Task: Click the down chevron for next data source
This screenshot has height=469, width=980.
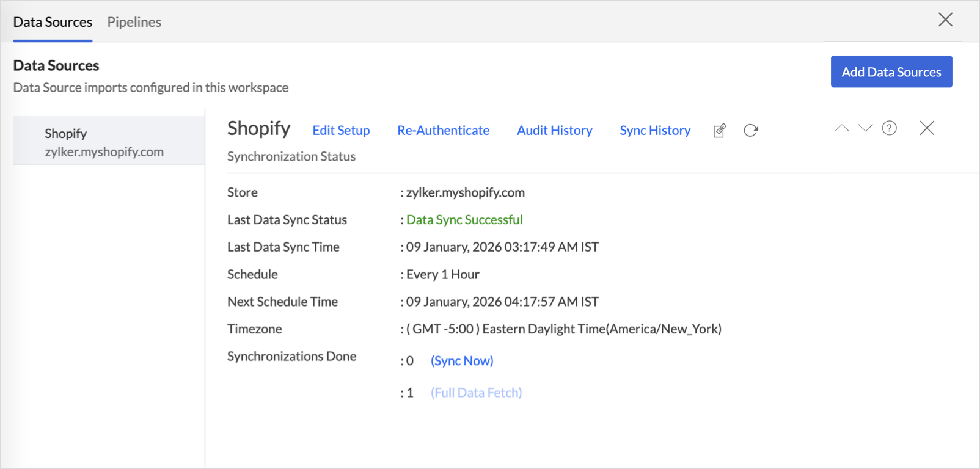Action: (x=865, y=128)
